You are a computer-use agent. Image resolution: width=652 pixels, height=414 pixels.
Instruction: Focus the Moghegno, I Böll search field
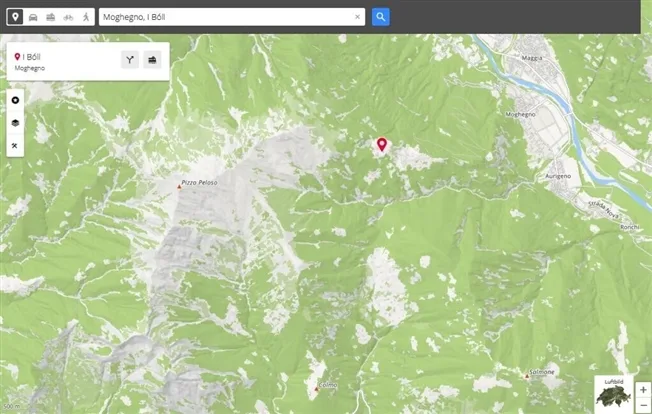point(227,17)
